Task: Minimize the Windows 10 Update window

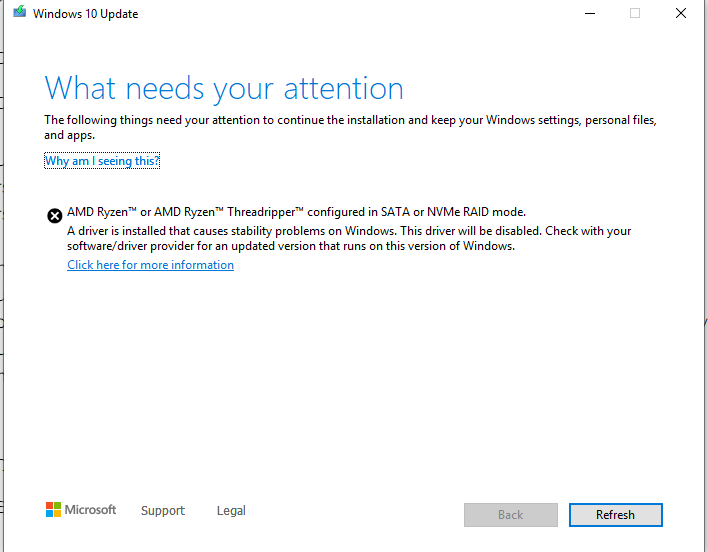Action: click(590, 14)
